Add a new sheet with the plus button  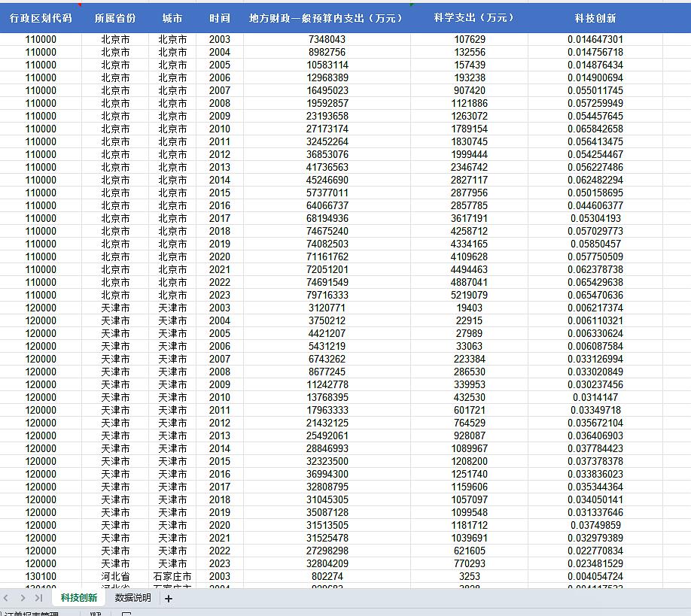coord(169,599)
